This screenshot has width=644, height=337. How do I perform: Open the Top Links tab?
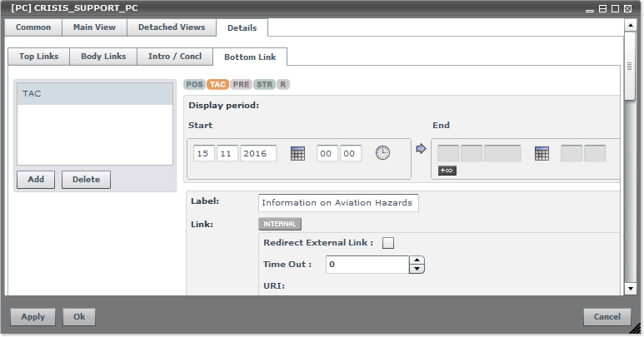pos(38,57)
